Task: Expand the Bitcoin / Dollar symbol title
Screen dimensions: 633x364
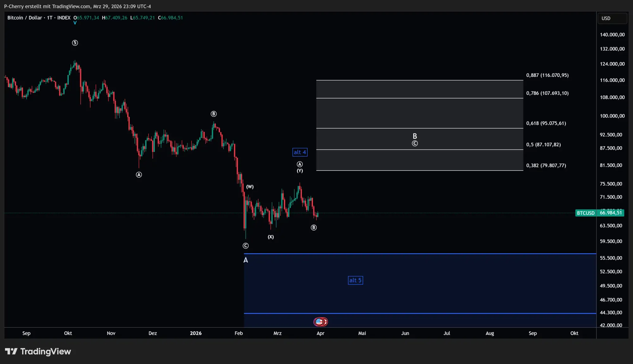Action: pyautogui.click(x=25, y=18)
